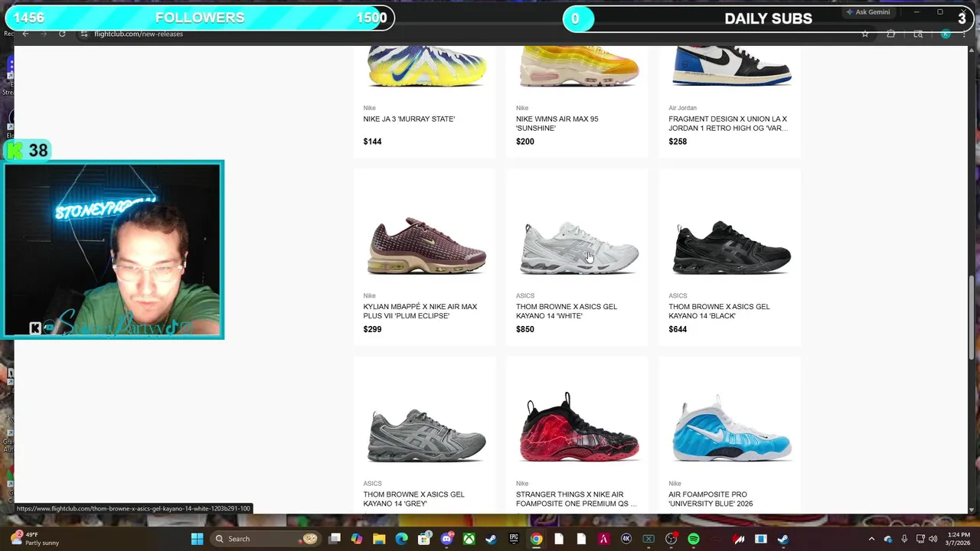Click the Air Foamposite Pro 'University Blue' title
The width and height of the screenshot is (980, 551).
click(710, 499)
